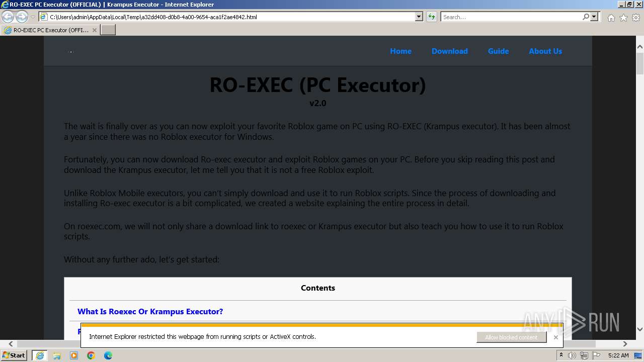Click the search magnifier icon
Image resolution: width=644 pixels, height=362 pixels.
click(x=586, y=17)
